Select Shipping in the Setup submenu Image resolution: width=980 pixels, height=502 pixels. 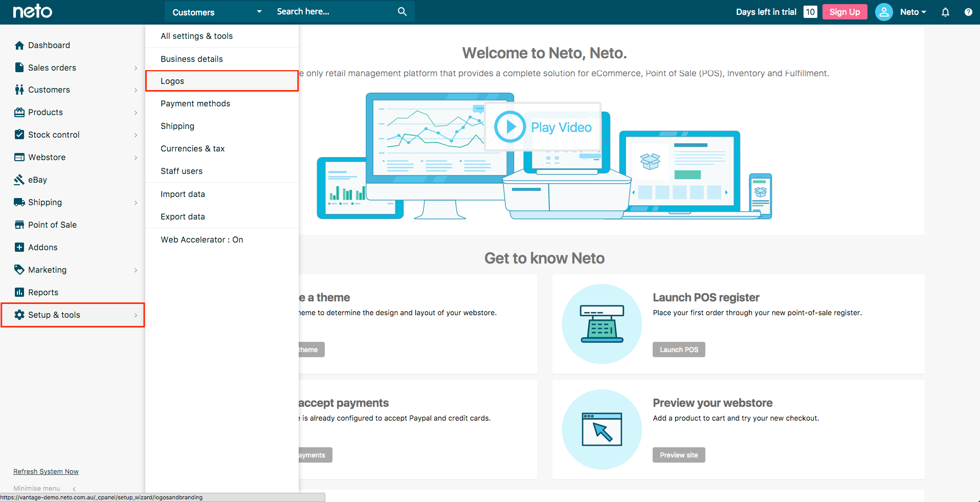(x=222, y=126)
